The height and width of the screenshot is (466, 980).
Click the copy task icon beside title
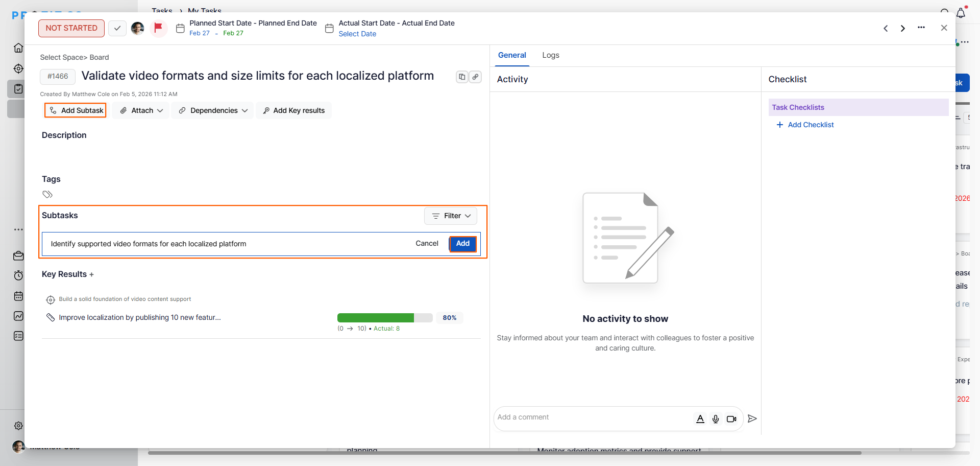coord(462,77)
